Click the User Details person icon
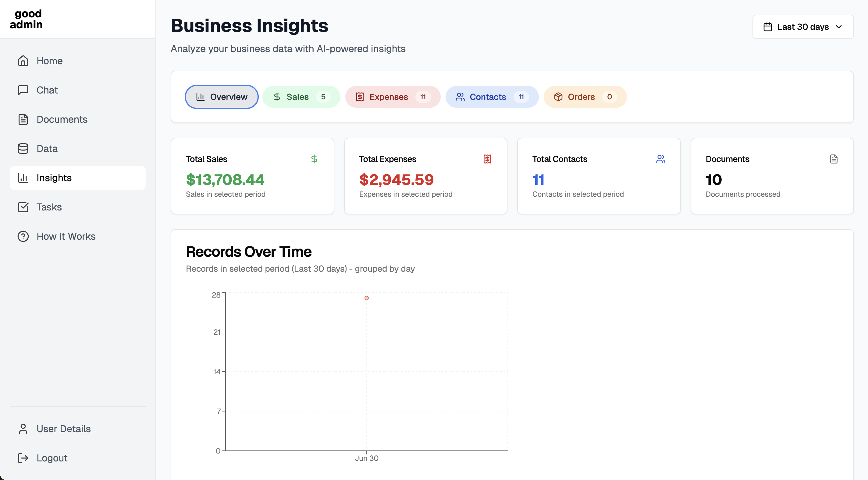Screen dimensions: 868x480 click(23, 429)
